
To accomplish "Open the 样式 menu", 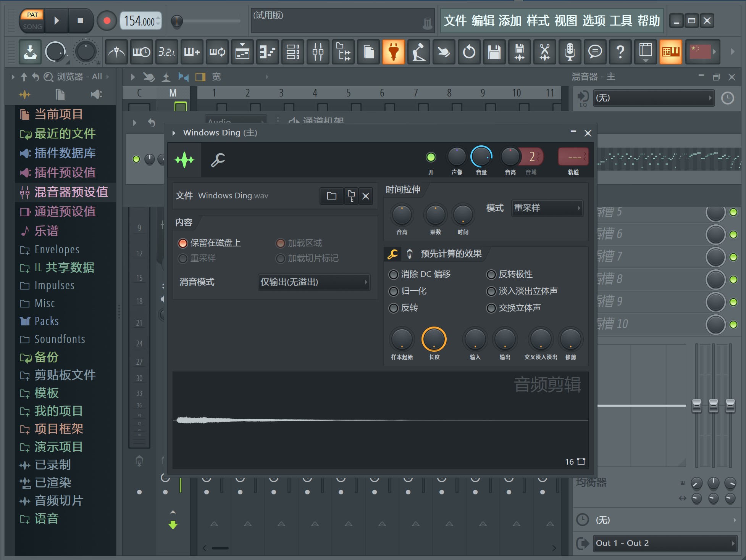I will tap(538, 21).
